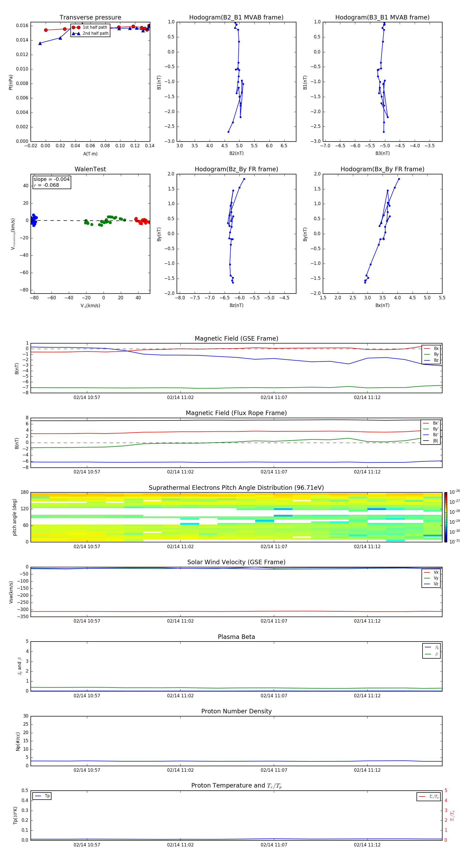Click the 'Magnetic Field (GSE Frame)' title
The height and width of the screenshot is (868, 473).
tap(236, 339)
